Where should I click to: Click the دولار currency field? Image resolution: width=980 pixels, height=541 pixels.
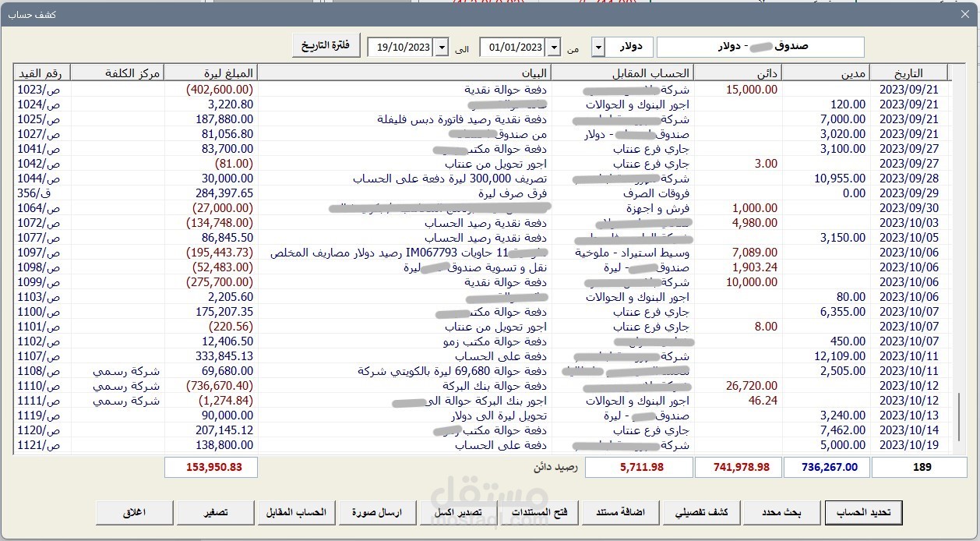(x=629, y=48)
